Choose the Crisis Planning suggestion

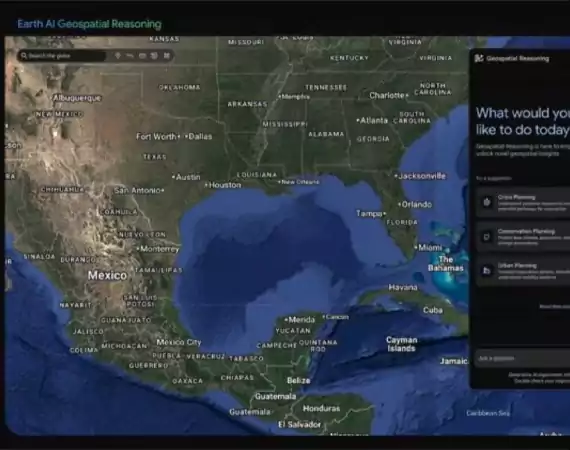click(x=523, y=202)
